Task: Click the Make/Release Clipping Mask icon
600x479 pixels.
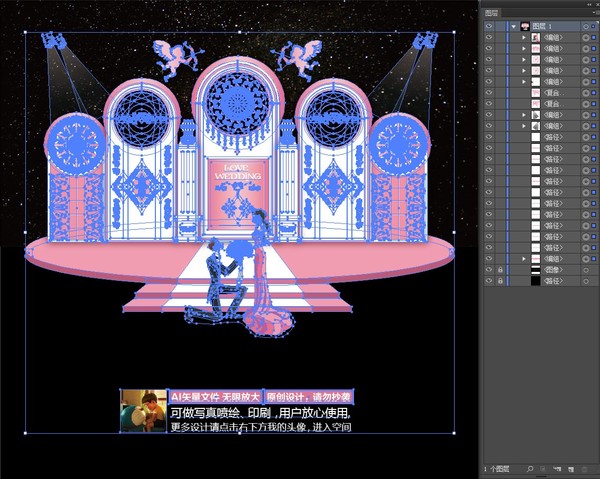Action: pyautogui.click(x=543, y=469)
